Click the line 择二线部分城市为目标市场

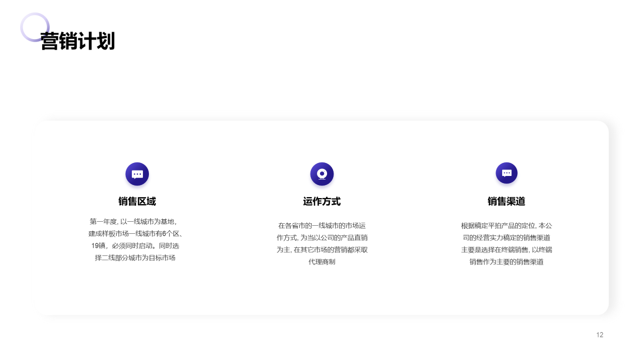tap(135, 258)
